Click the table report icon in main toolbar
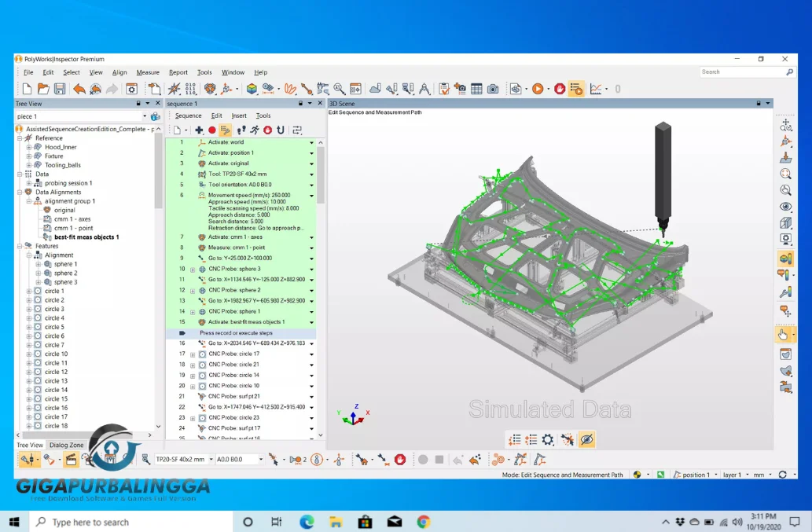 [476, 89]
